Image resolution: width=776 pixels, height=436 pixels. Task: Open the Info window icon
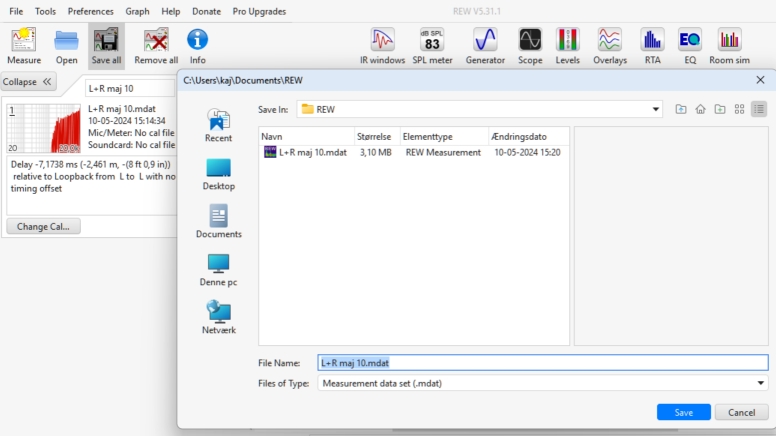pos(197,46)
